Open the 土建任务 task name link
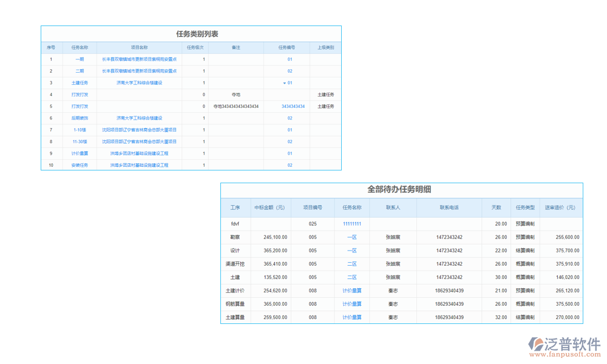Image resolution: width=607 pixels, height=364 pixels. [80, 83]
